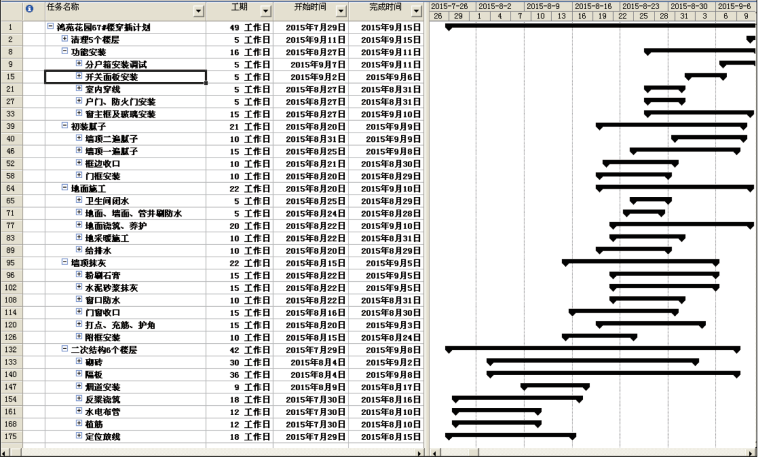Select the row 15 header
This screenshot has height=462, width=760.
coord(10,77)
